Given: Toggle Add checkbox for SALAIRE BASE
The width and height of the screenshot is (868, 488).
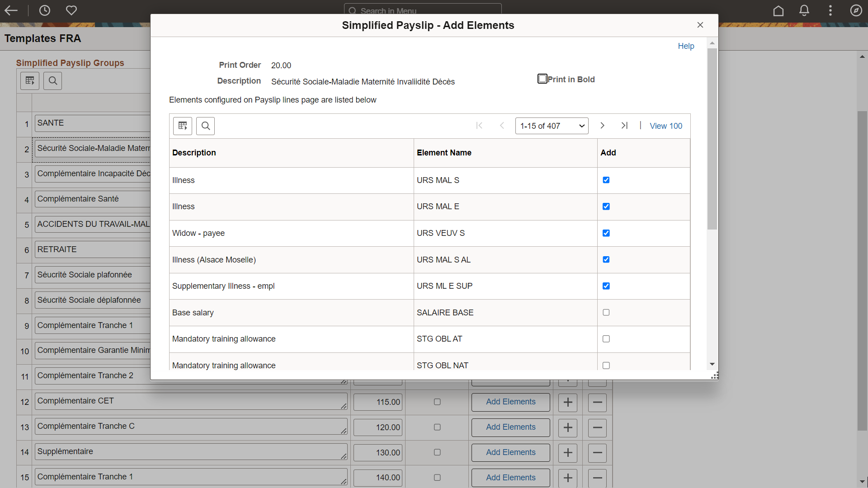Looking at the screenshot, I should [x=606, y=312].
